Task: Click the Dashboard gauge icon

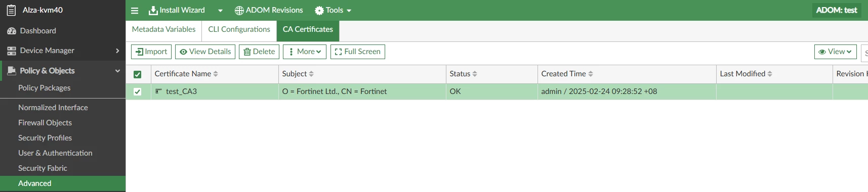Action: pyautogui.click(x=12, y=31)
